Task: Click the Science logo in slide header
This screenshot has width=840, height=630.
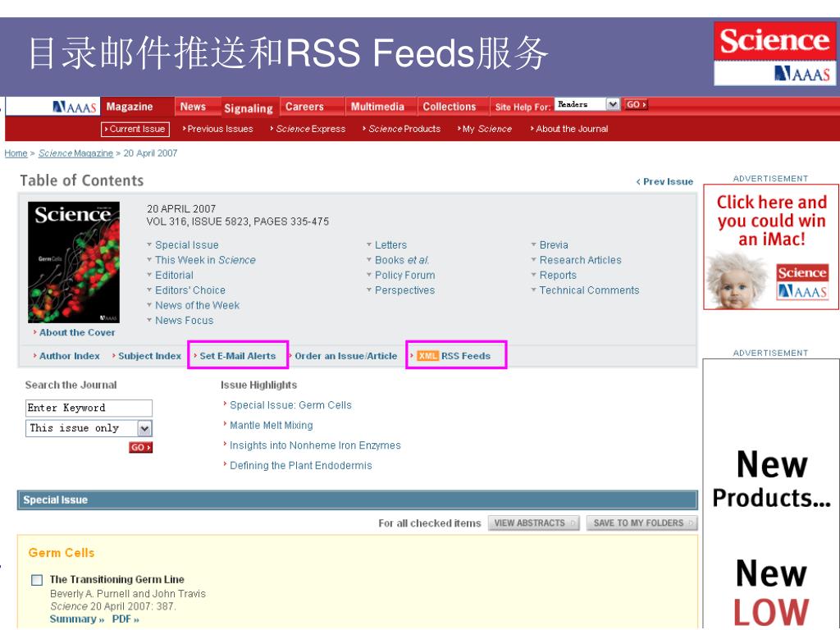Action: [774, 41]
